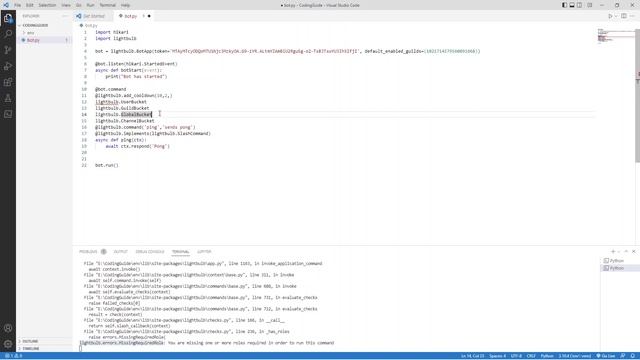Open the Explorer view in activity bar
Viewport: 640px width, 360px height.
pyautogui.click(x=8, y=18)
